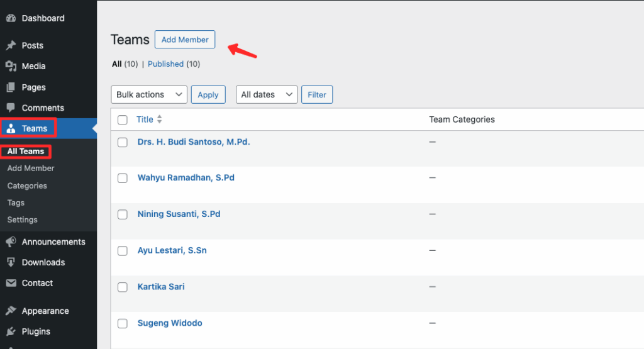Click the Plugins plug icon
Screen dimensions: 644x349
11,331
